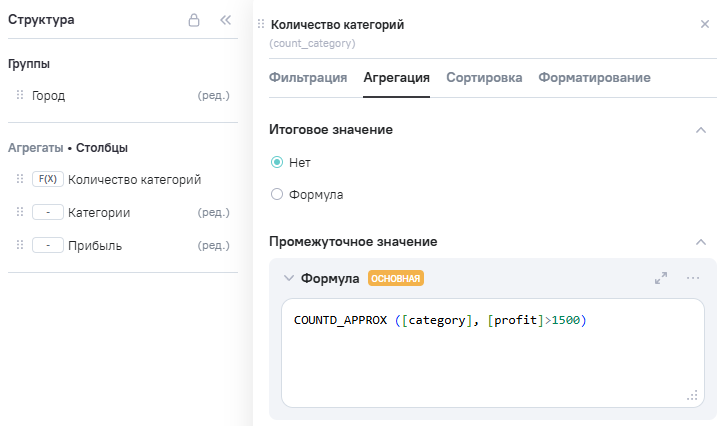Click the drag handle beside Прибыль
This screenshot has width=726, height=426.
[20, 245]
